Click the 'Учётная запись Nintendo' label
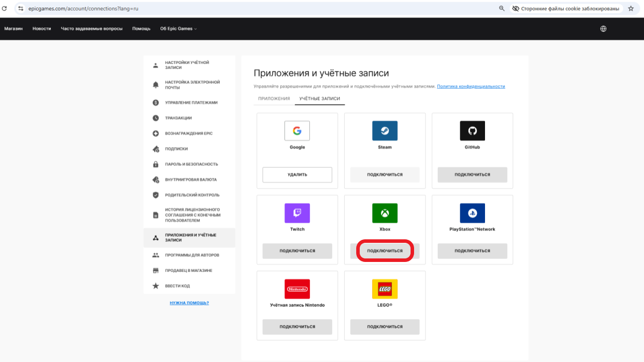644x362 pixels. 297,305
